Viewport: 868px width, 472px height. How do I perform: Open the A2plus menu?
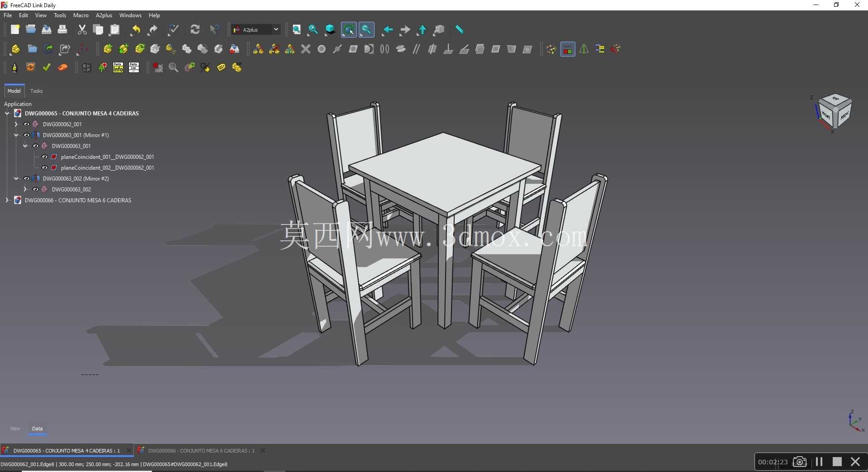point(104,15)
